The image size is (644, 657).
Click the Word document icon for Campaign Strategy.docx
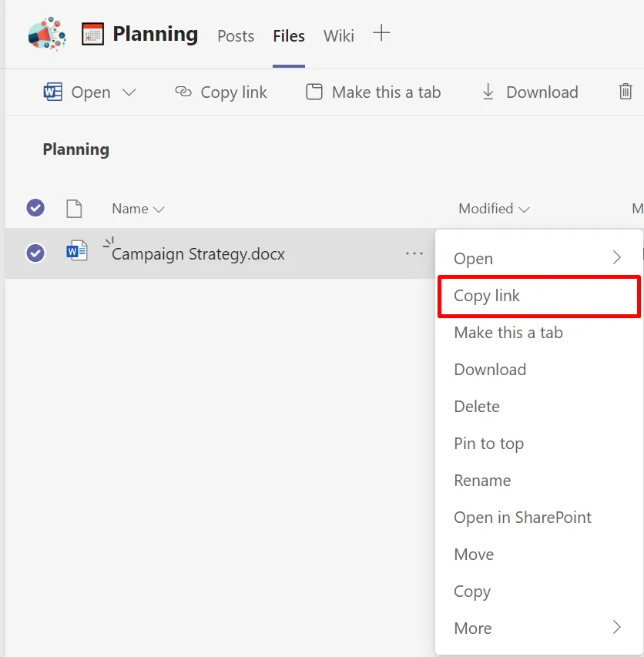(77, 250)
